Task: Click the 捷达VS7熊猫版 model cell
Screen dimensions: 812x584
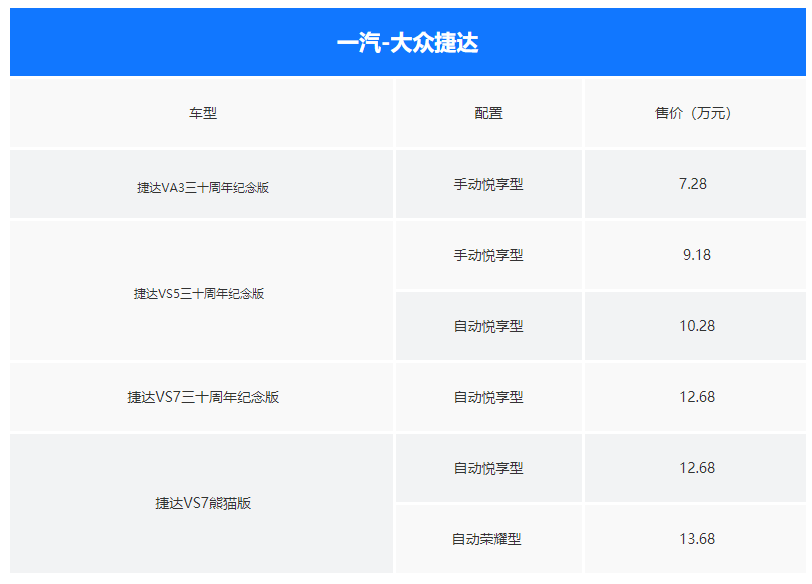Action: pyautogui.click(x=203, y=503)
